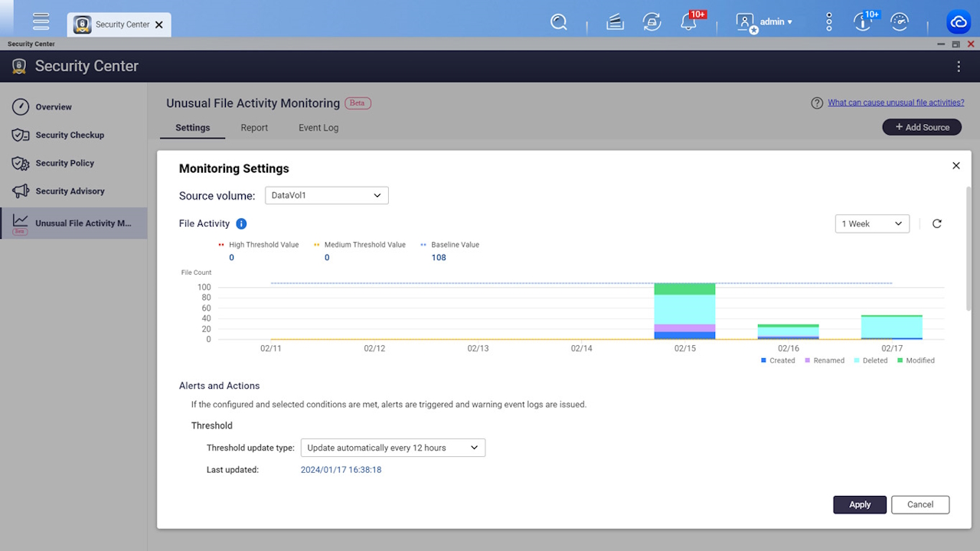Open 'What can cause unusual file activities?' link
Screen dimensions: 980x551
(x=896, y=103)
